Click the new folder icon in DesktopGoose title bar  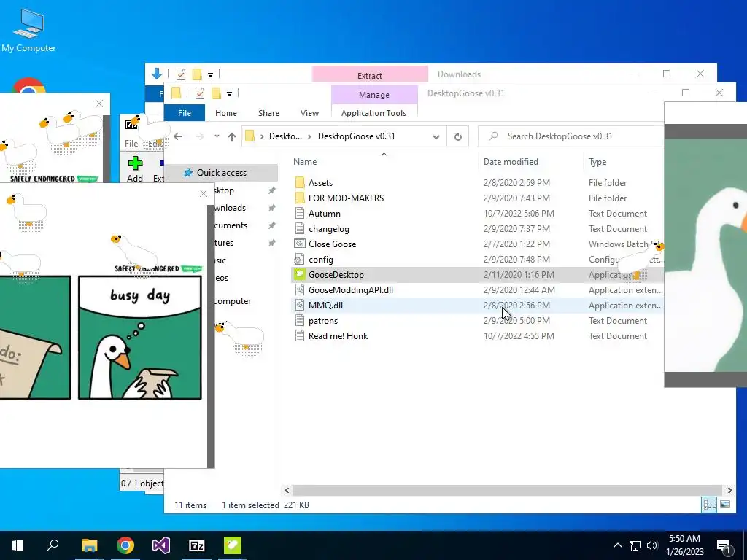216,93
